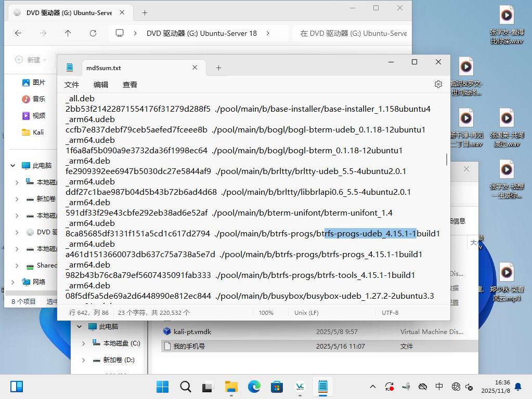Click the muted volume tray icon
The height and width of the screenshot is (399, 532).
[x=469, y=387]
